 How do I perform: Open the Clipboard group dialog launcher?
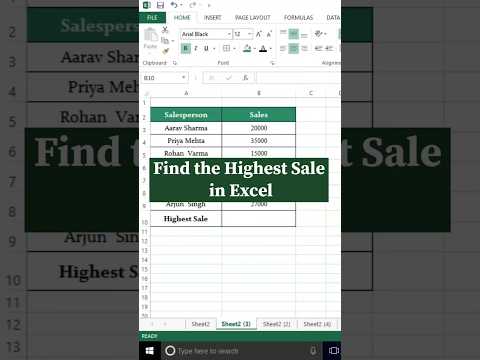coord(175,63)
